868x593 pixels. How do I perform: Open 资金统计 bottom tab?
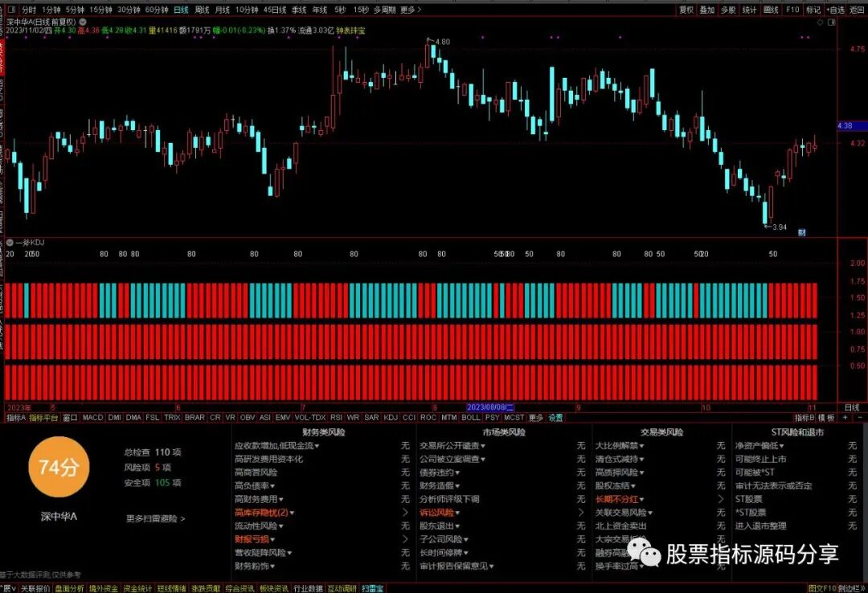point(137,588)
